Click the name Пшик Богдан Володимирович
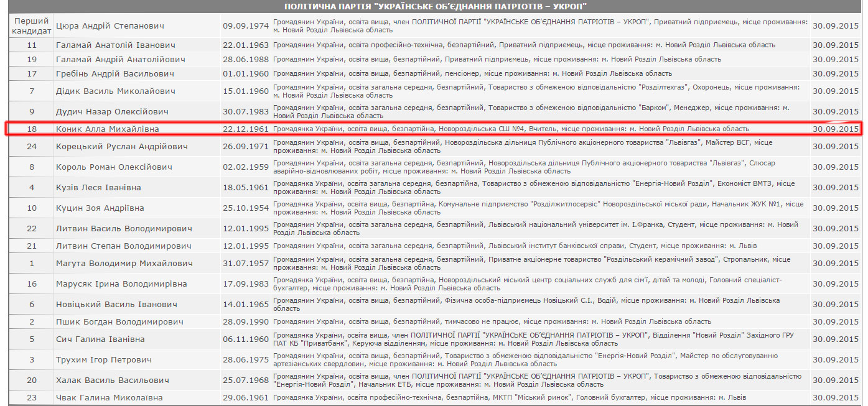This screenshot has height=406, width=868. pos(119,322)
